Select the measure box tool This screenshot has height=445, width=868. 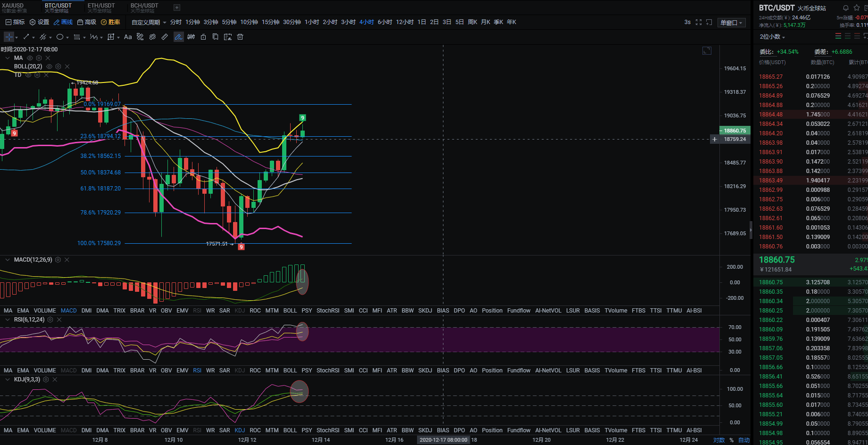[x=111, y=37]
